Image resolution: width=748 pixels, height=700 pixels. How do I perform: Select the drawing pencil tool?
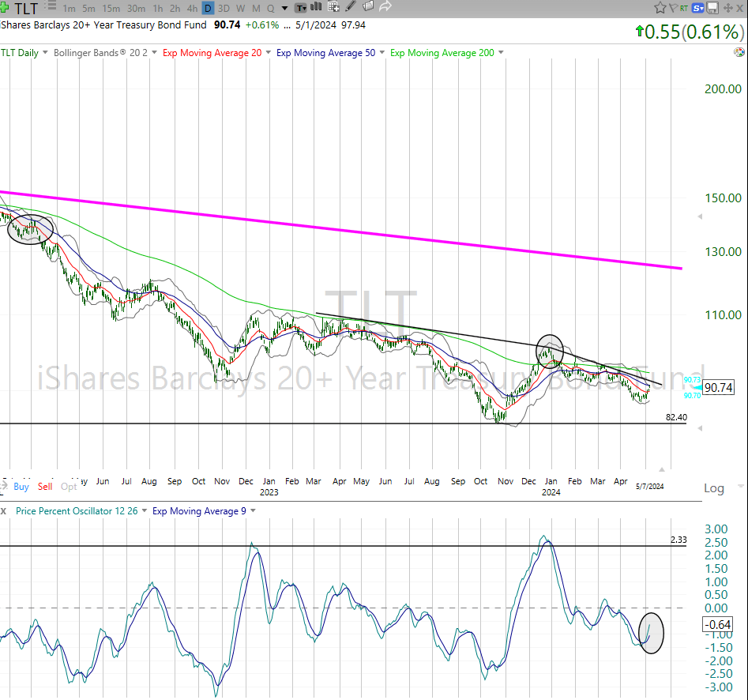pyautogui.click(x=350, y=6)
